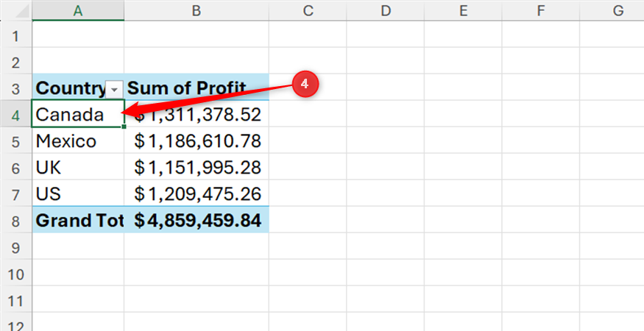Click the $4,859,459.84 grand total value
Screen dimensions: 644x331
click(197, 219)
